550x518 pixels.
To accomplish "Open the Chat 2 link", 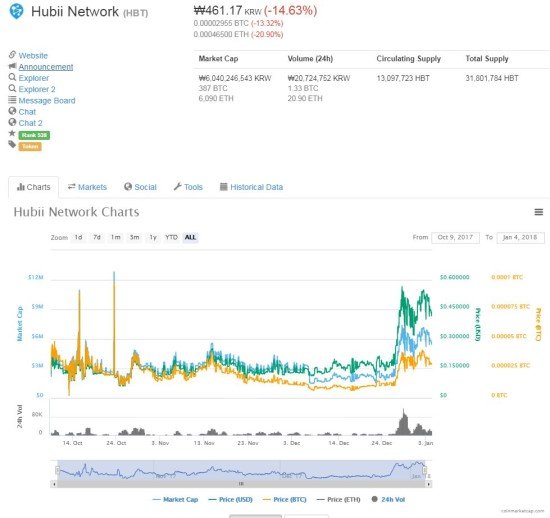I will [x=31, y=123].
